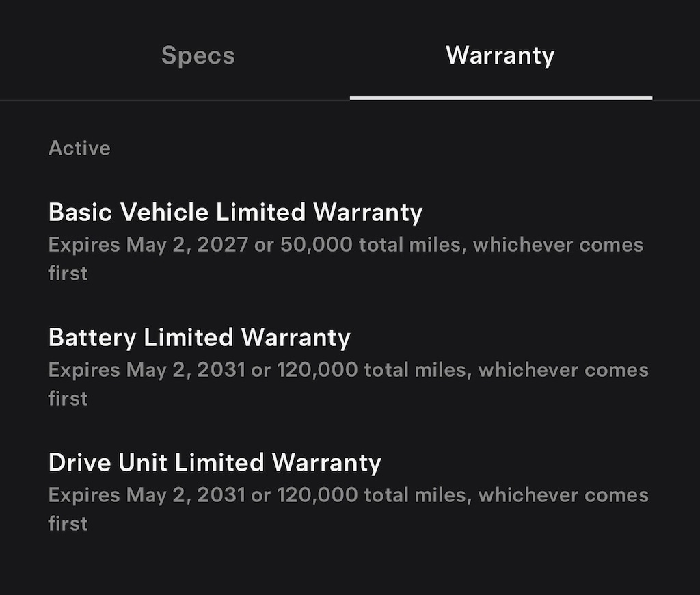Click May 2, 2031 under Drive Unit warranty
This screenshot has width=700, height=595.
[x=187, y=494]
